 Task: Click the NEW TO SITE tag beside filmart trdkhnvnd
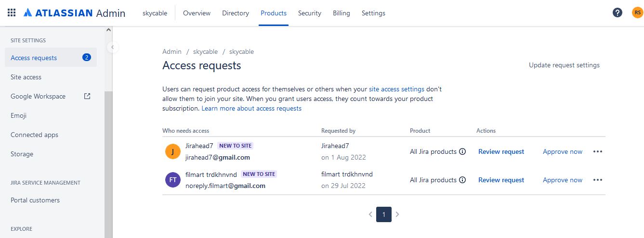coord(259,174)
